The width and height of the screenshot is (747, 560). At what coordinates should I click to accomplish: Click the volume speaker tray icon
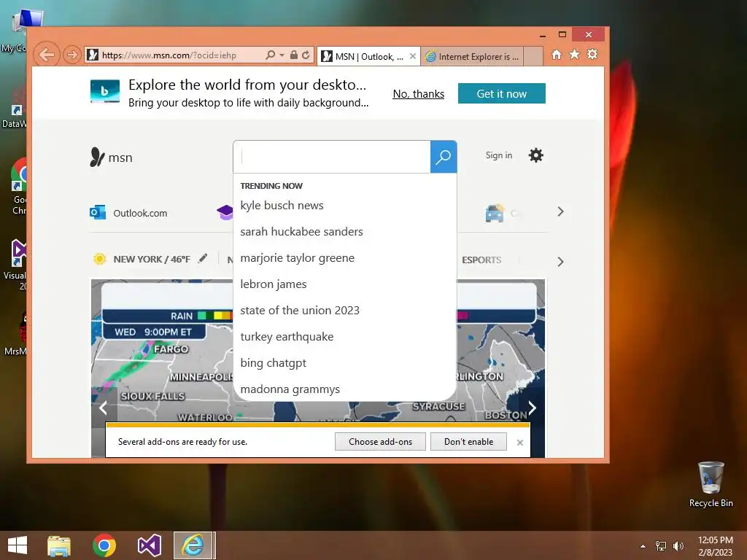click(x=678, y=546)
